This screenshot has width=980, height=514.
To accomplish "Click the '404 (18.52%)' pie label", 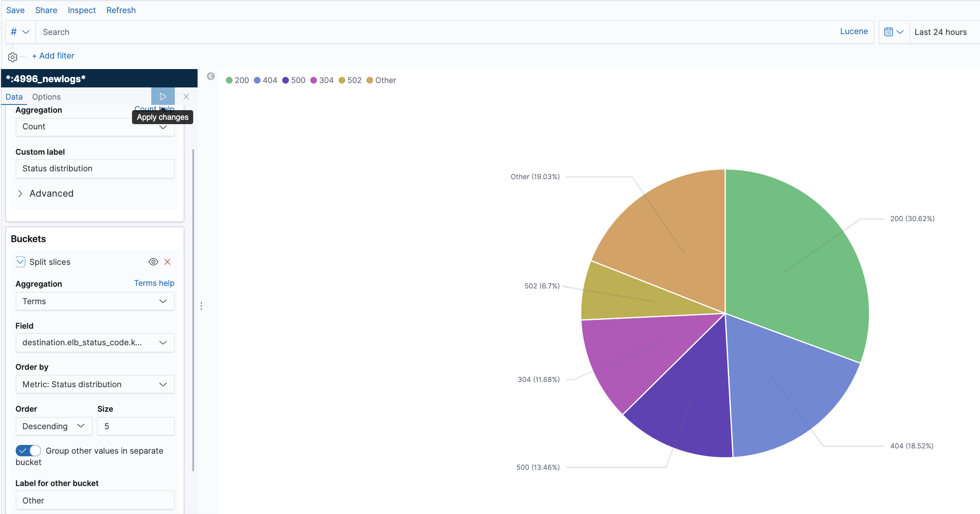I will [912, 446].
